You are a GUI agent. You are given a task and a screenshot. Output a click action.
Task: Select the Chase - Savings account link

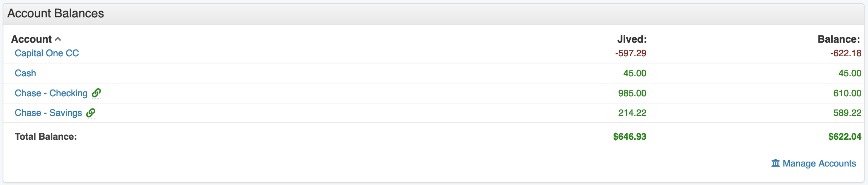point(48,113)
